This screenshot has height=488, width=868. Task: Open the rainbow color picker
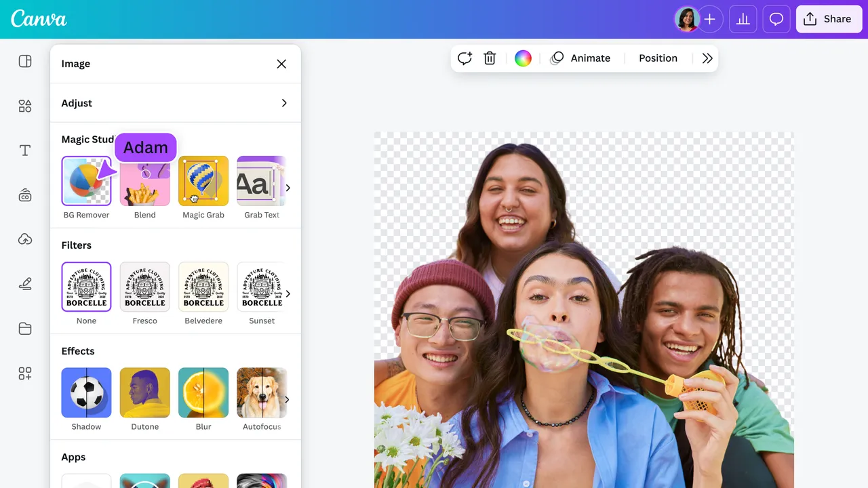(523, 58)
